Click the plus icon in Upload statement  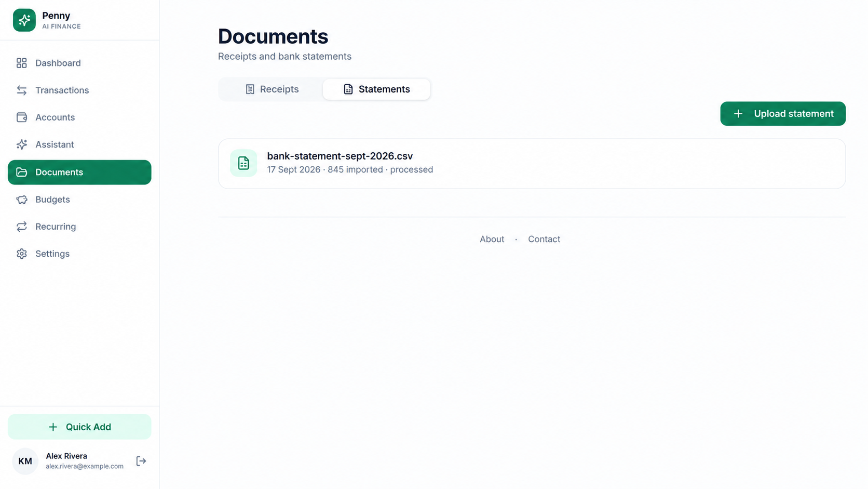click(738, 114)
